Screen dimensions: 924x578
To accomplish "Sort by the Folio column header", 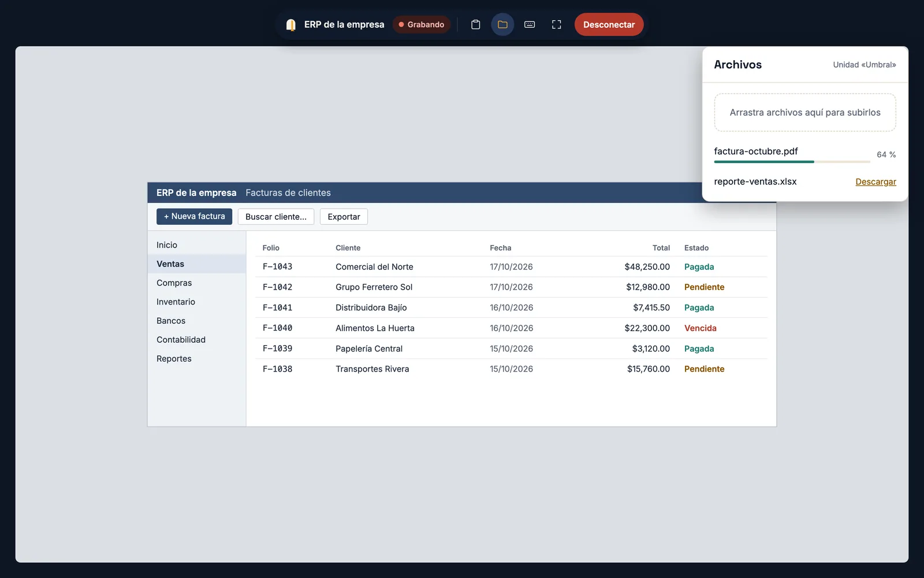I will tap(271, 248).
